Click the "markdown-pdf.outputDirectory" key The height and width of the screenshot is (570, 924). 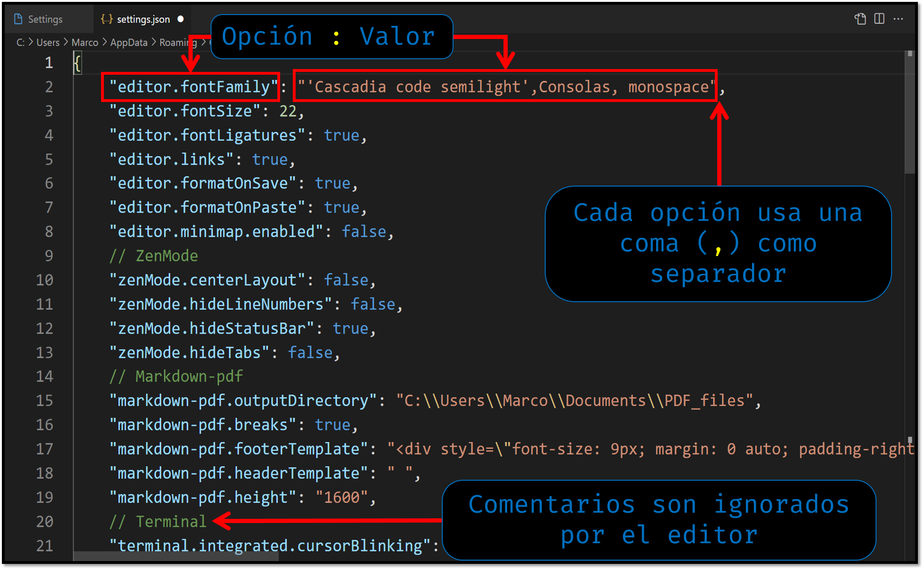click(x=243, y=401)
